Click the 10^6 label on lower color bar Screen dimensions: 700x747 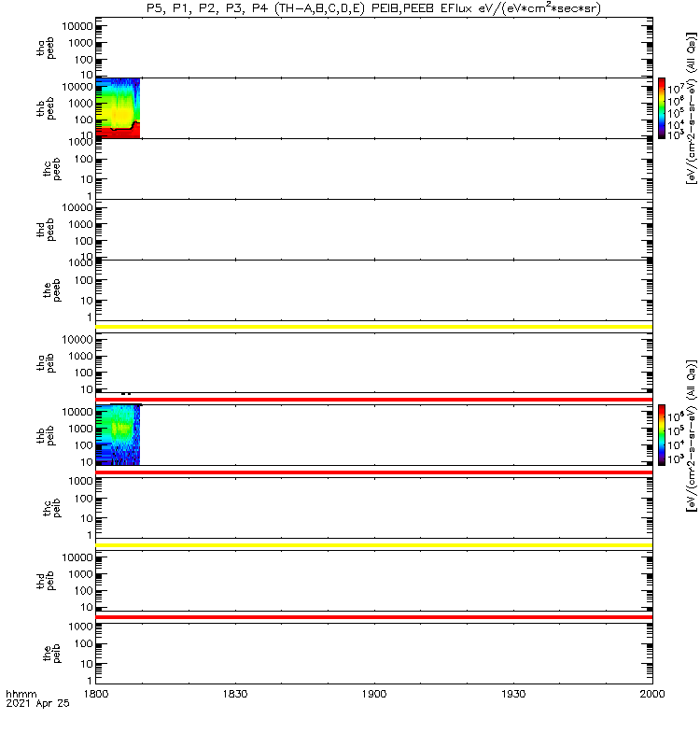pyautogui.click(x=676, y=416)
